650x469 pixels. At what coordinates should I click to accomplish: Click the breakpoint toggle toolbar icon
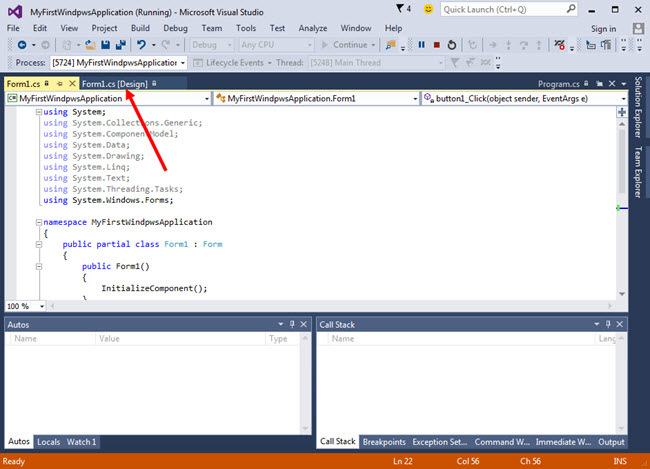(560, 45)
